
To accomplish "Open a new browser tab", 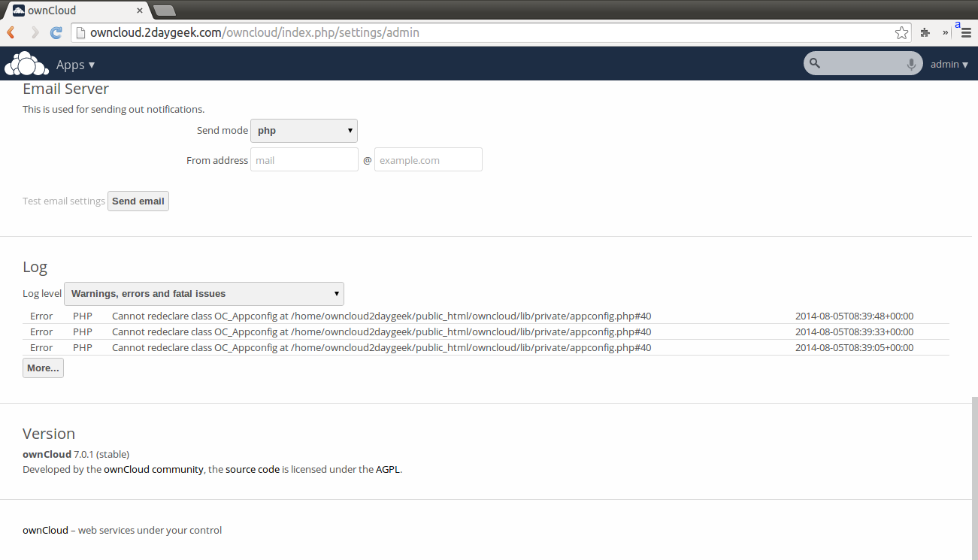I will click(164, 11).
